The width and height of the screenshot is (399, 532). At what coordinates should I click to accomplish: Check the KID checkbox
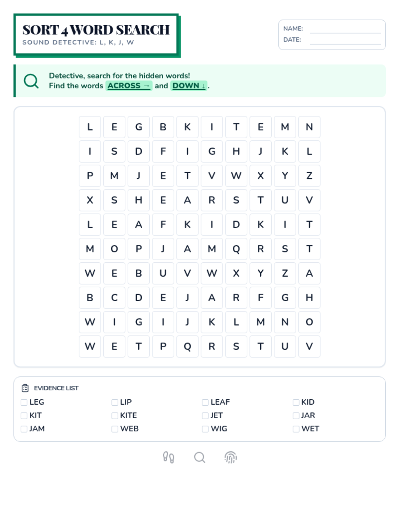pos(296,402)
